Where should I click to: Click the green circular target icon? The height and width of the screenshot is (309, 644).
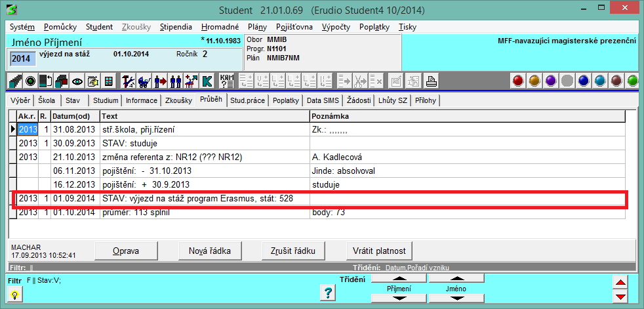click(30, 81)
